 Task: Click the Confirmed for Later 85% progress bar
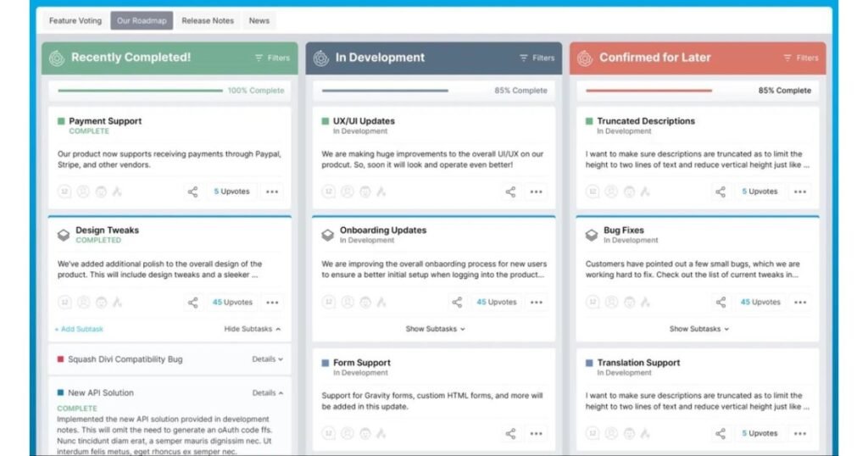coord(648,90)
